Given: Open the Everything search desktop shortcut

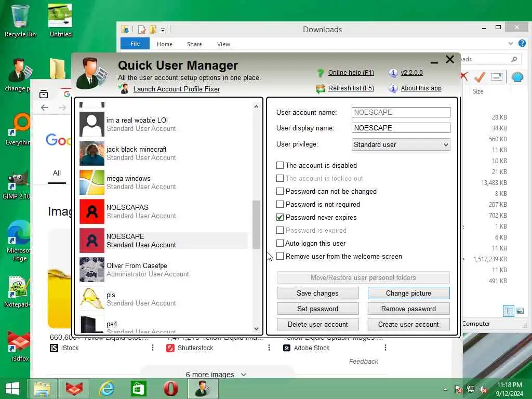Looking at the screenshot, I should (x=18, y=129).
